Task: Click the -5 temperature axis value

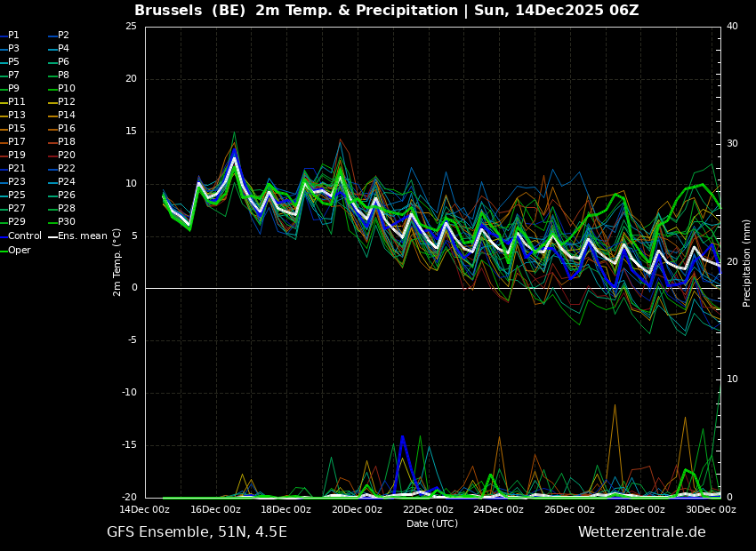Action: click(133, 340)
